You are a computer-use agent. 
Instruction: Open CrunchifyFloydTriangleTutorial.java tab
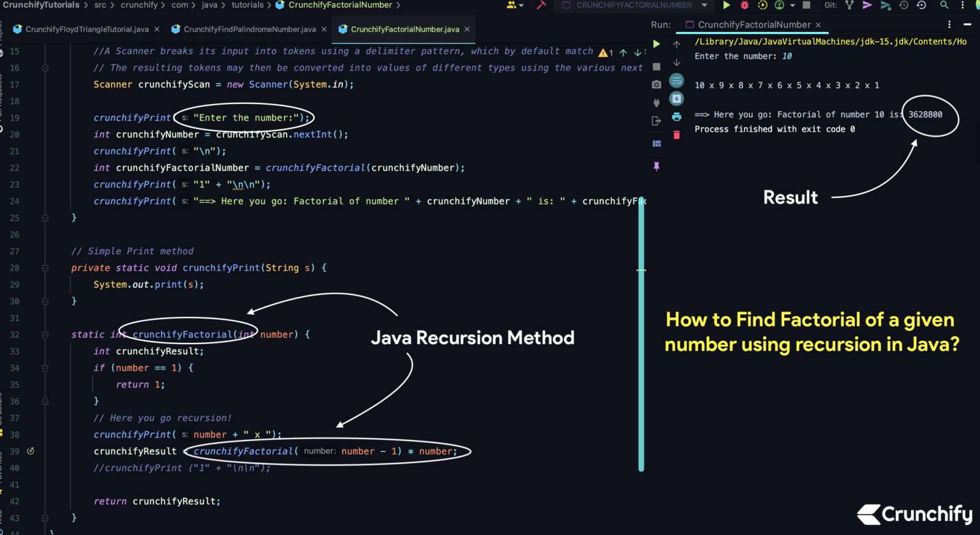click(x=86, y=29)
